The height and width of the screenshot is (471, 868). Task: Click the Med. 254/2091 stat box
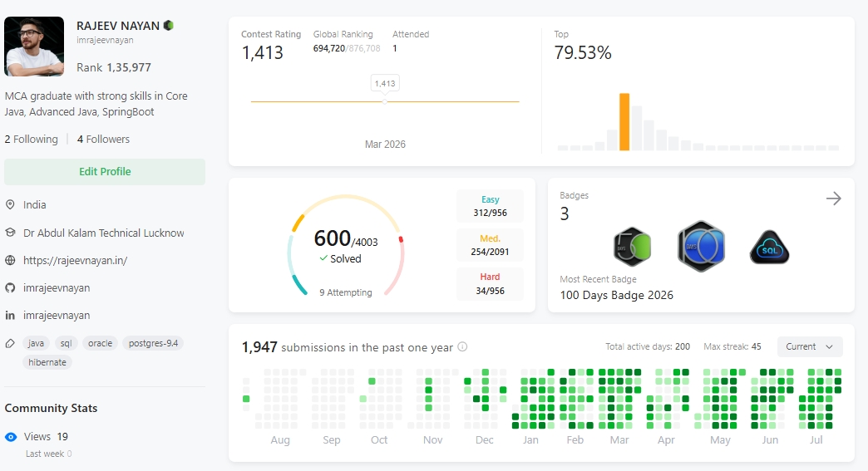(490, 245)
